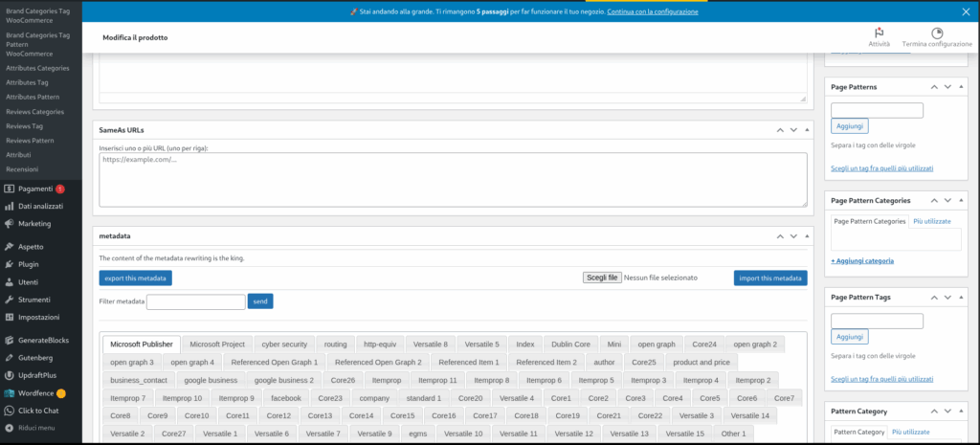Choose most-used tags link in Page Pattern Tags

(x=881, y=379)
